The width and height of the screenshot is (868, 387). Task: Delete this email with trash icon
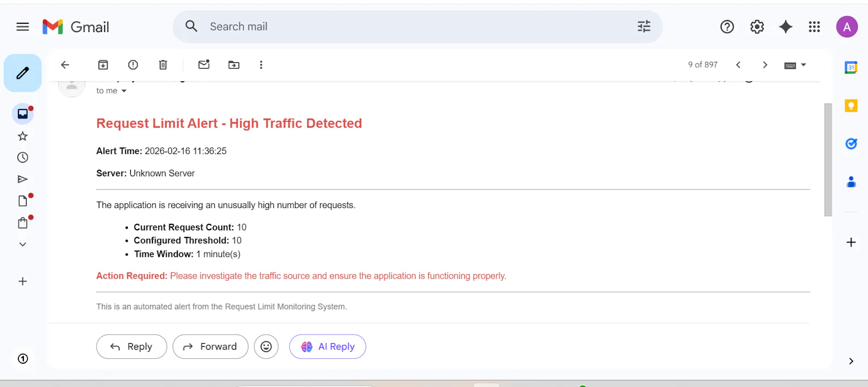pos(163,64)
